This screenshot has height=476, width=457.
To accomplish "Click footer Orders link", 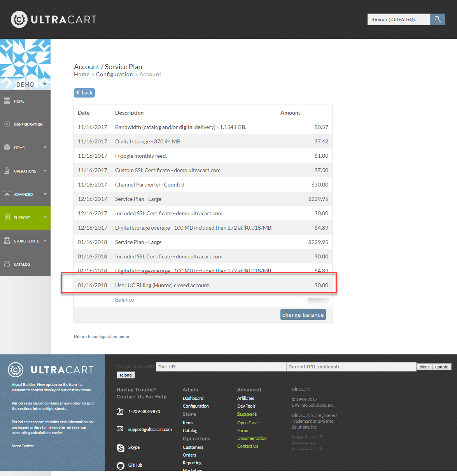I will tap(189, 455).
